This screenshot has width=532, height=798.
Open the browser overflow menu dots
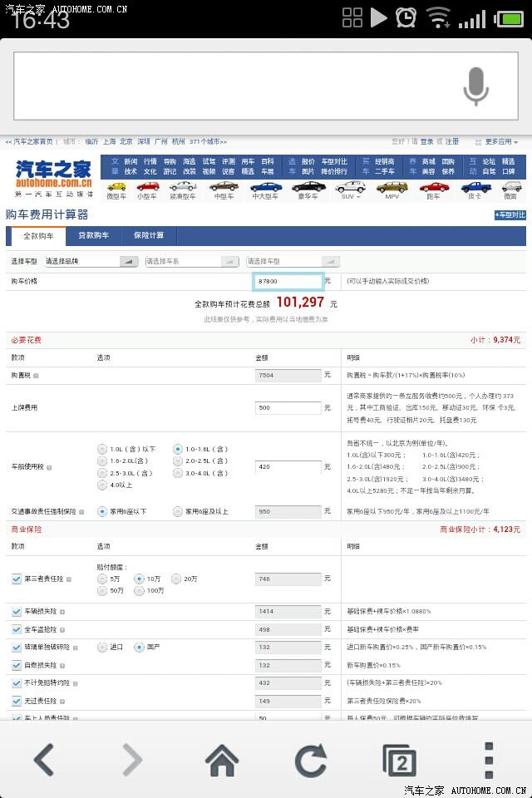click(x=489, y=761)
